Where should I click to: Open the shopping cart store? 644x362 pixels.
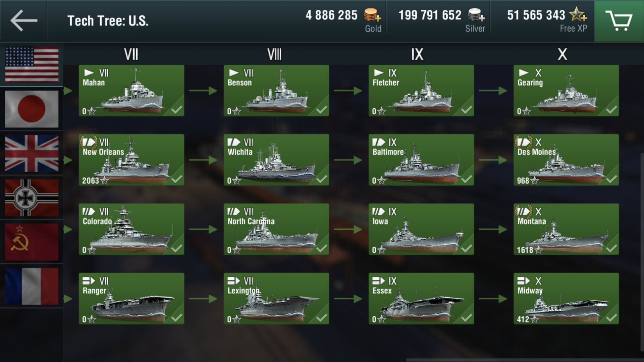point(619,21)
